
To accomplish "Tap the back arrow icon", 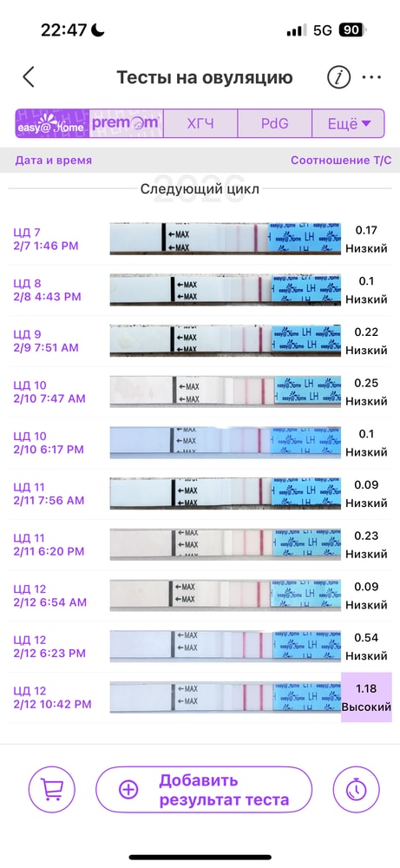I will tap(29, 77).
